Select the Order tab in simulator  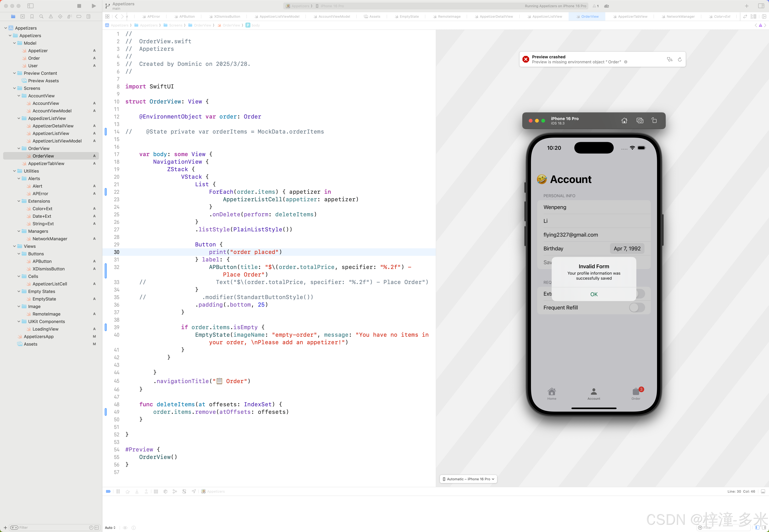[636, 394]
